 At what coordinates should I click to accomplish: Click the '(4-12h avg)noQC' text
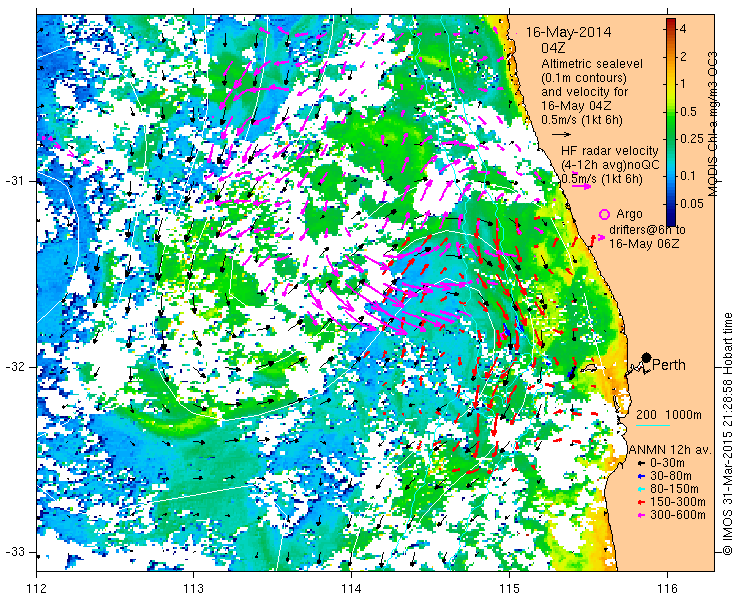point(609,165)
